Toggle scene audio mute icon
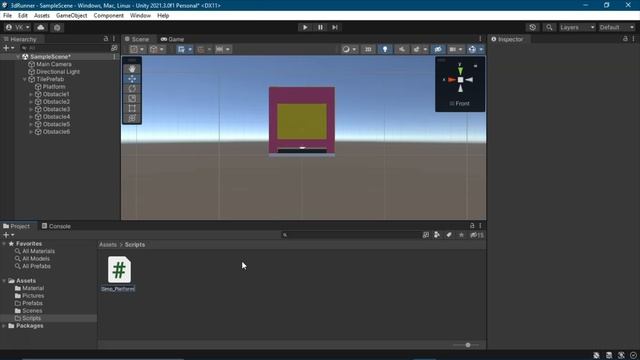640x360 pixels. pos(402,49)
